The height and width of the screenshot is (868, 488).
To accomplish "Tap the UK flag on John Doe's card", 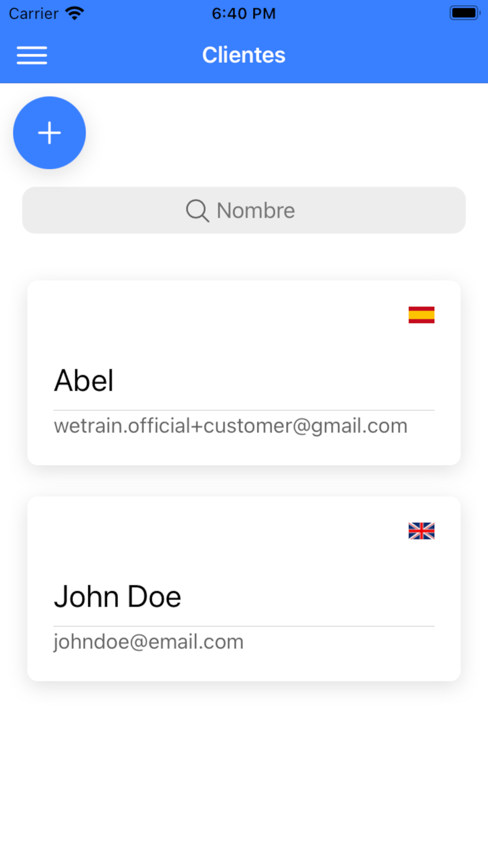I will pos(422,531).
